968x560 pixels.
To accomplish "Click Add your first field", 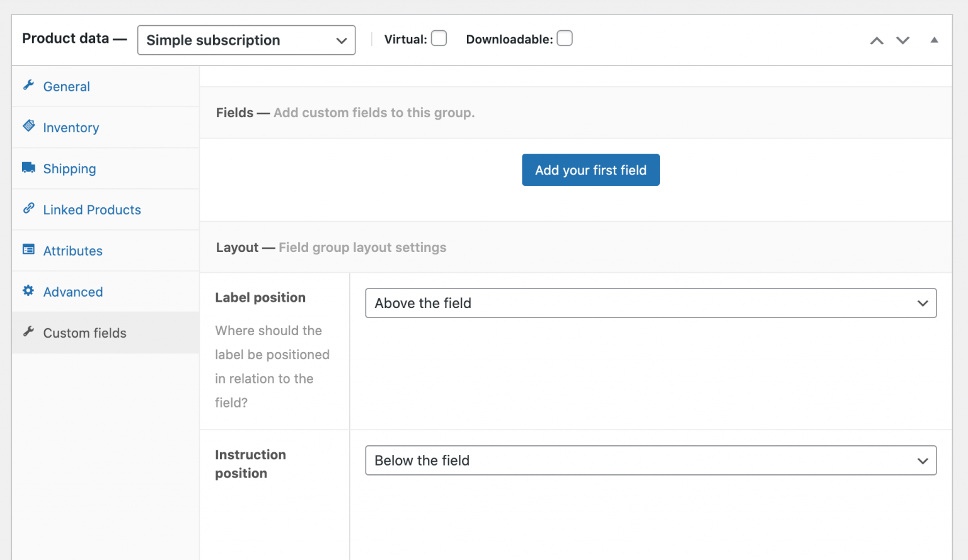I will click(x=591, y=169).
